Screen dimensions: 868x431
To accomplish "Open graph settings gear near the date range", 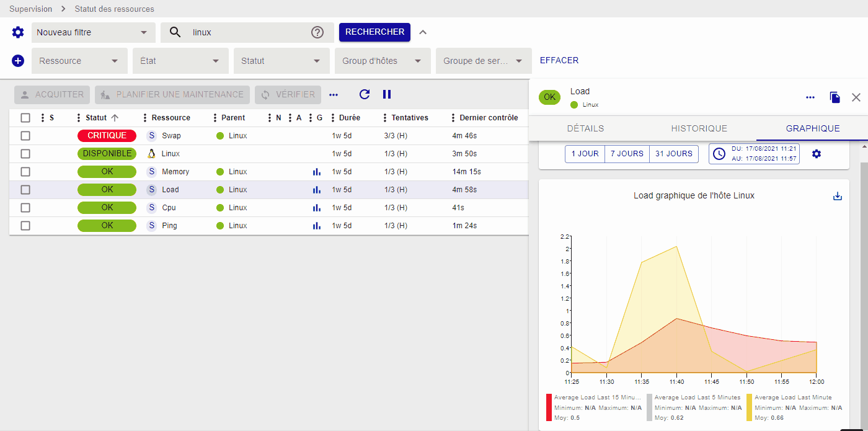I will (x=817, y=154).
